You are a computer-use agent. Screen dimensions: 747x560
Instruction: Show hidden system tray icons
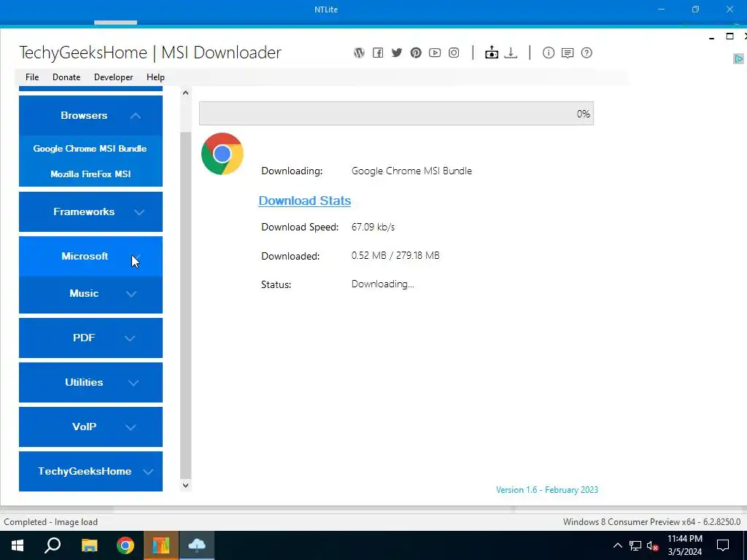click(x=617, y=545)
